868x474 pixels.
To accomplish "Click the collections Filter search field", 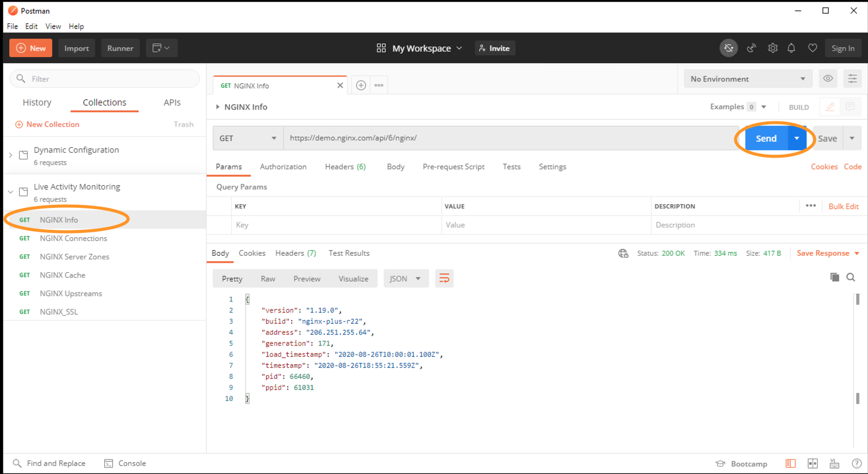I will (105, 78).
